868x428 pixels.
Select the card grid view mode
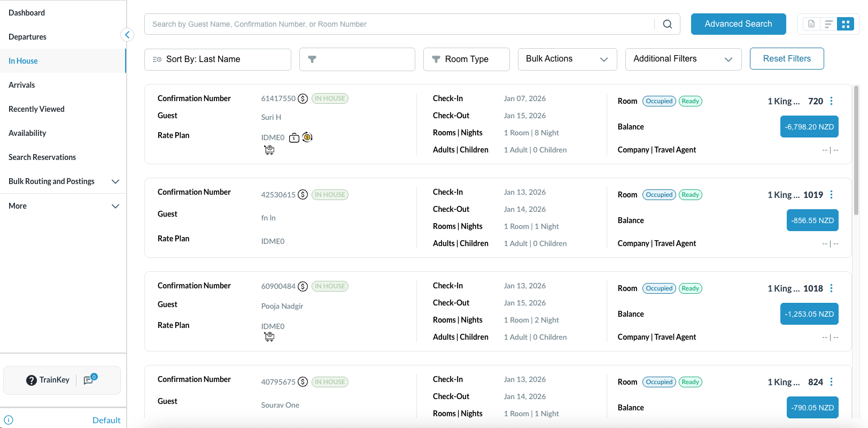pyautogui.click(x=846, y=24)
